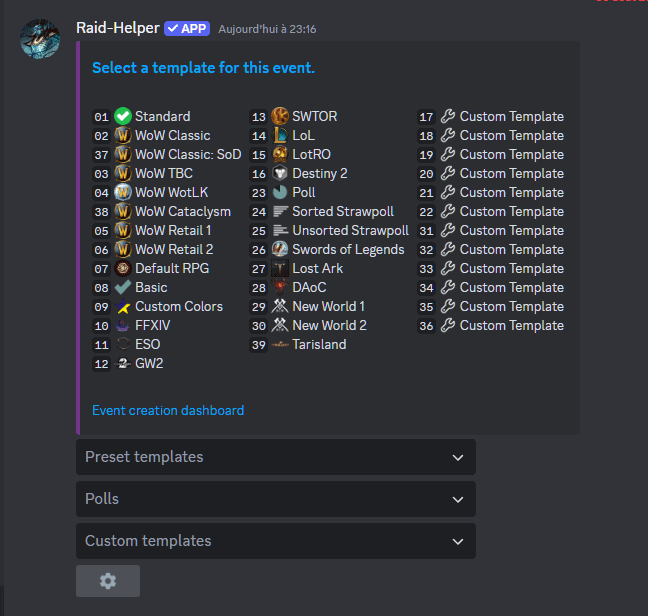Screen dimensions: 648x616
Task: Open the Event creation dashboard link
Action: [168, 410]
